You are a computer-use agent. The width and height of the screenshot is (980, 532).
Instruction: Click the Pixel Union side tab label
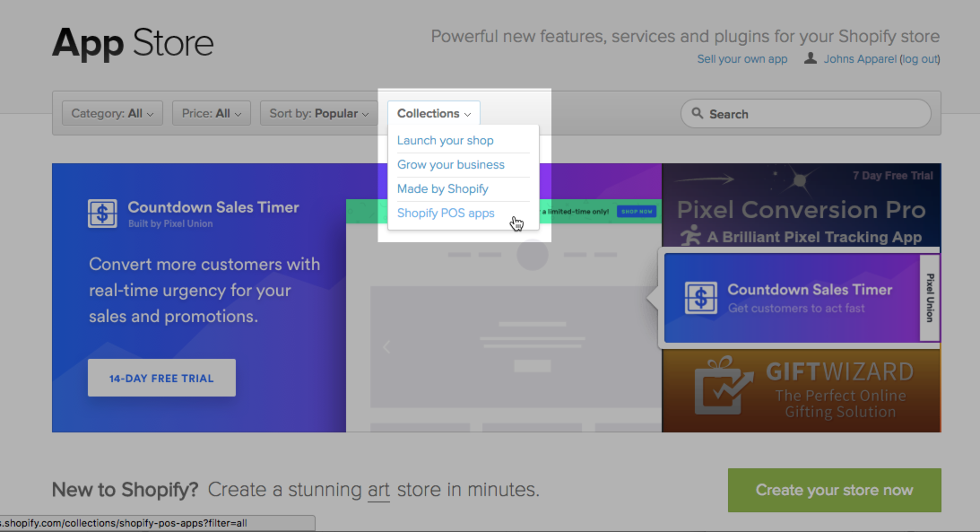(930, 298)
